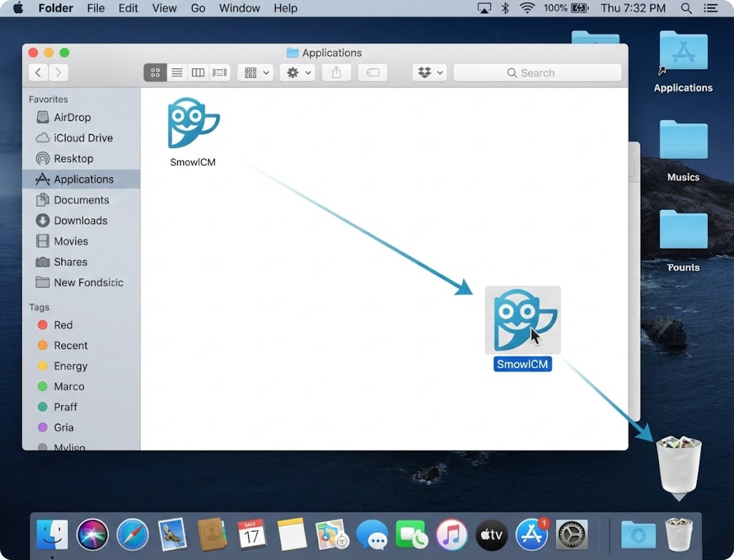Screen dimensions: 734x560
Task: Select the Red tag in sidebar
Action: pyautogui.click(x=63, y=325)
